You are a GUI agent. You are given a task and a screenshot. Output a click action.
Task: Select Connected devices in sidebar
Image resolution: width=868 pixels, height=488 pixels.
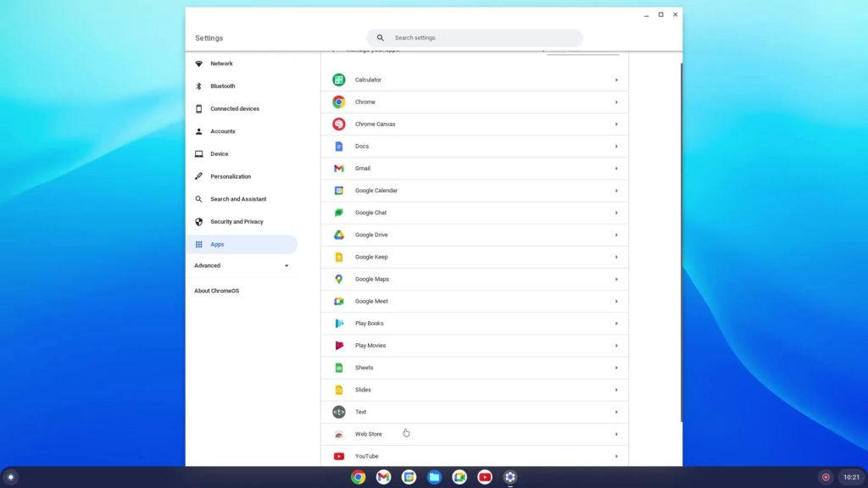(242, 109)
